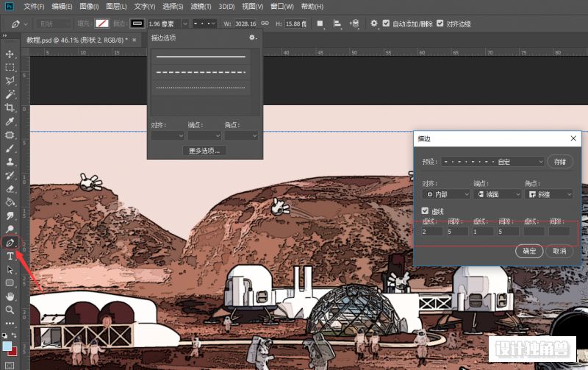The width and height of the screenshot is (588, 370).
Task: Open the 3D menu
Action: [x=226, y=7]
